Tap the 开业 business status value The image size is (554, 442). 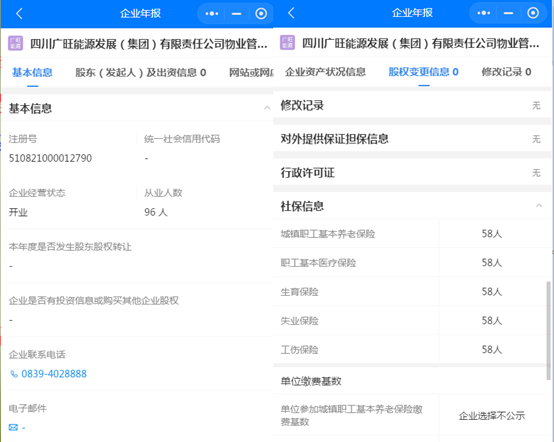click(x=18, y=212)
